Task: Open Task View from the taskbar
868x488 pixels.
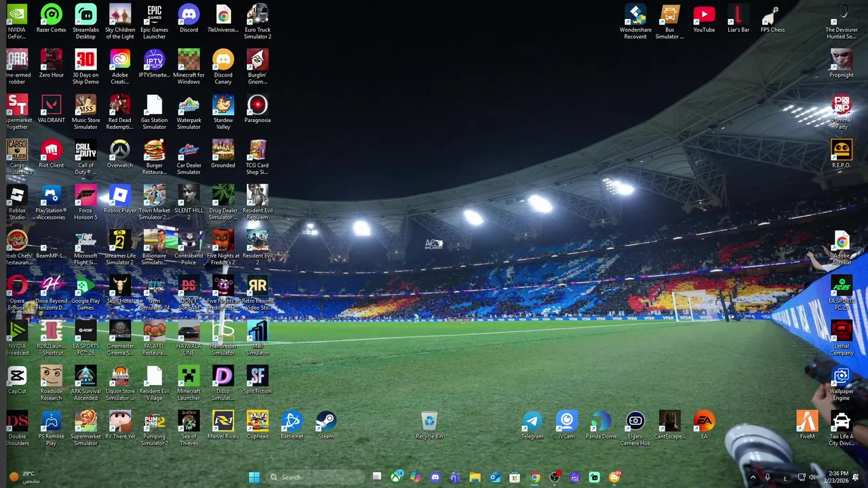Action: (x=377, y=477)
